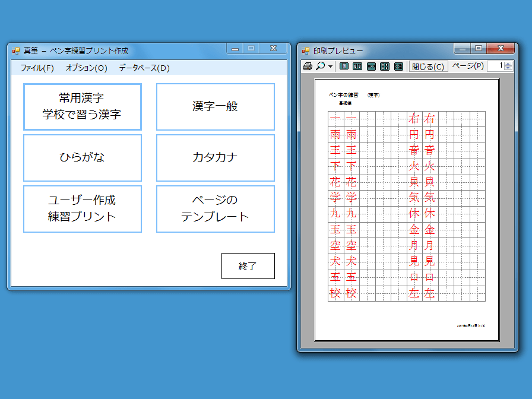The height and width of the screenshot is (399, 532).
Task: Click the 閉じる(C) button
Action: (x=428, y=66)
